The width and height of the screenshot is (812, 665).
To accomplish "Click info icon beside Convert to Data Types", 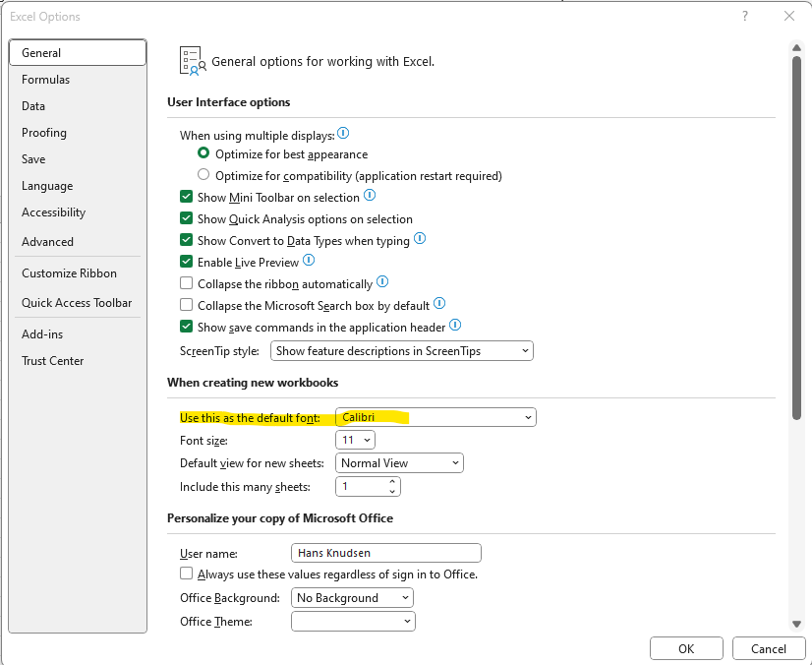I will click(x=420, y=238).
